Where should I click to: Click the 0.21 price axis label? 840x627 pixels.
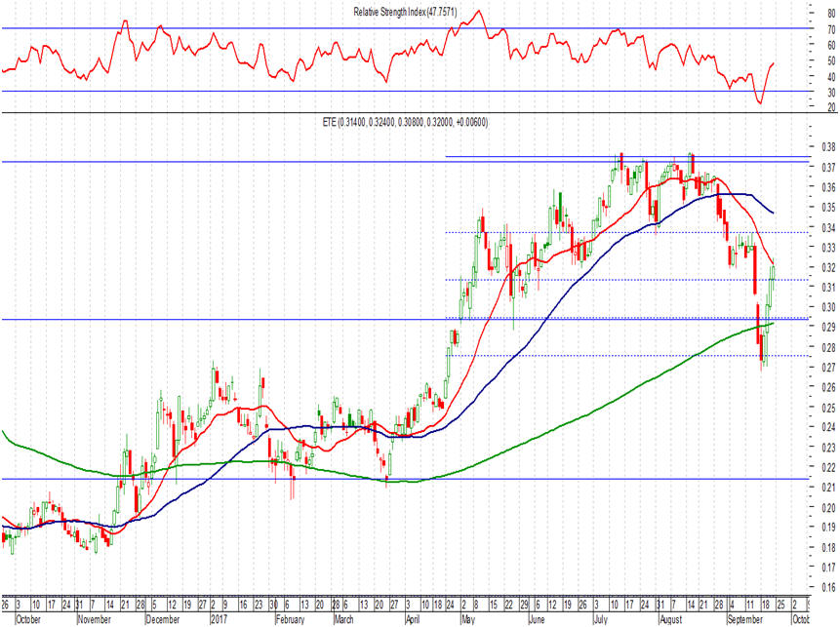click(x=828, y=488)
